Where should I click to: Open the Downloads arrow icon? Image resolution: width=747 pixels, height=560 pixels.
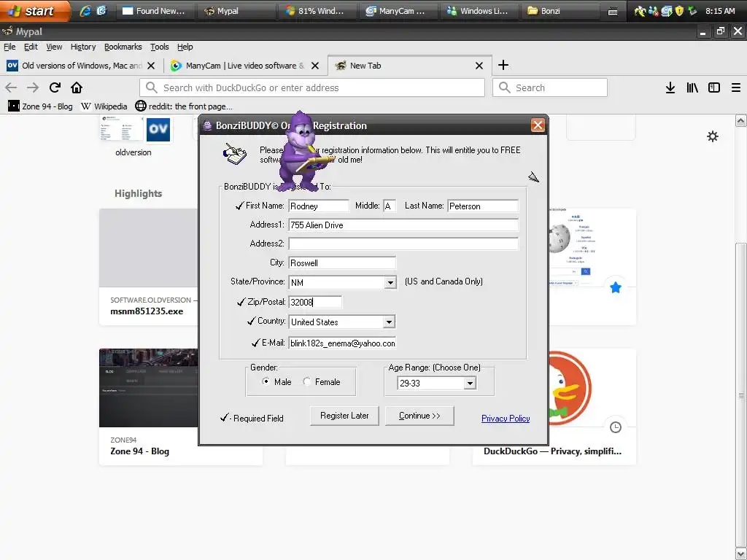coord(670,87)
